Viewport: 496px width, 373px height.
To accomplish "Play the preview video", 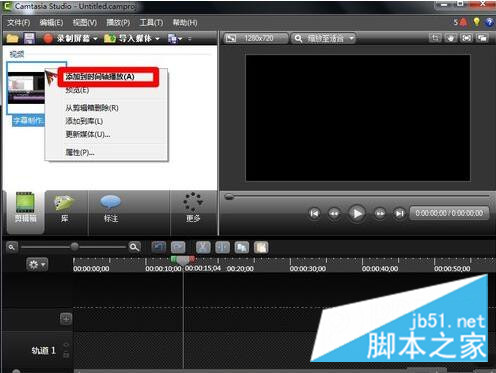I will [x=357, y=213].
